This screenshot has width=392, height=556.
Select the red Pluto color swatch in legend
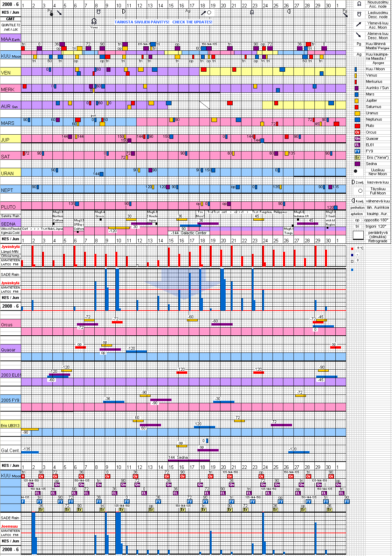pyautogui.click(x=357, y=126)
